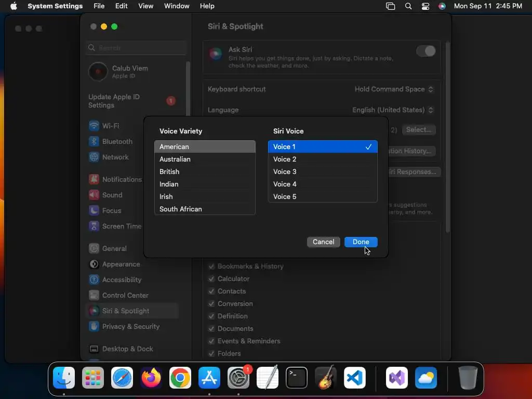Toggle the Folders checkbox
Image resolution: width=532 pixels, height=399 pixels.
[x=211, y=353]
